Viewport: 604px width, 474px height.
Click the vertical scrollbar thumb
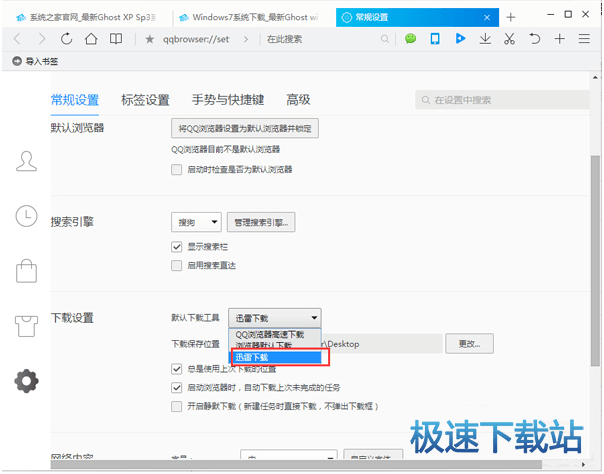(595, 261)
